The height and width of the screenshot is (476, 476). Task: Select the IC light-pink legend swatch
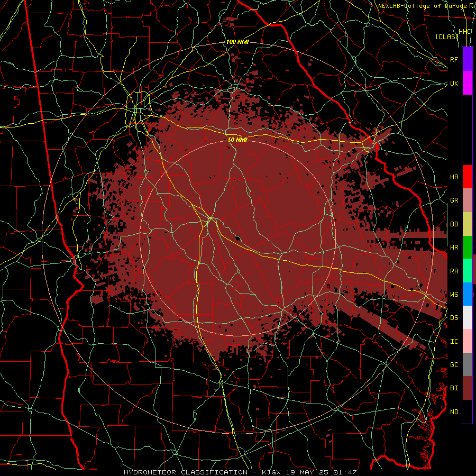(467, 341)
